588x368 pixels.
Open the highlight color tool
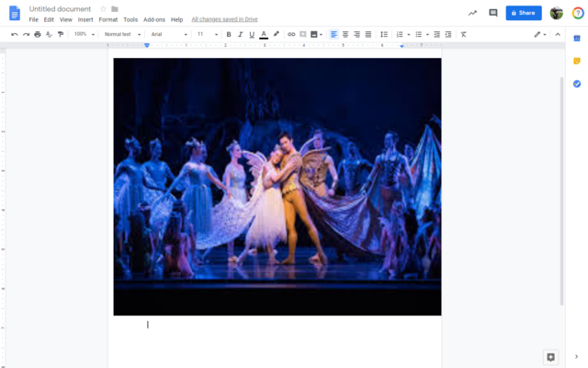click(x=276, y=34)
